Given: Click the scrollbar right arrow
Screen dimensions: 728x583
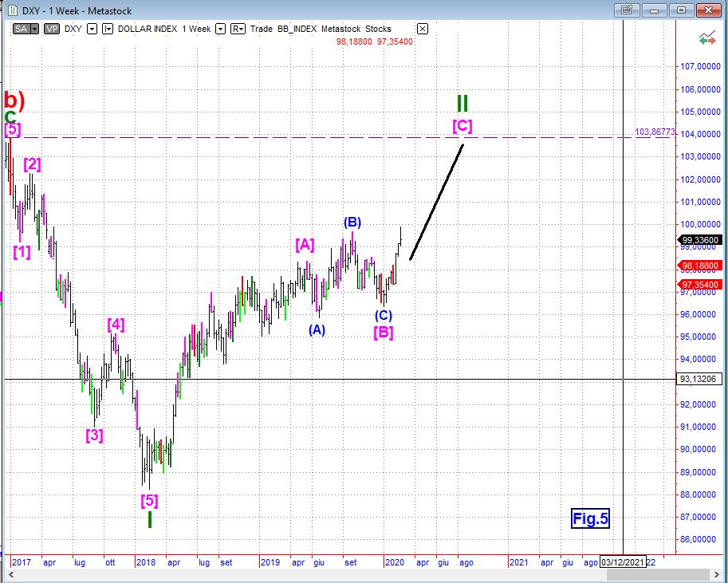Looking at the screenshot, I should (715, 575).
